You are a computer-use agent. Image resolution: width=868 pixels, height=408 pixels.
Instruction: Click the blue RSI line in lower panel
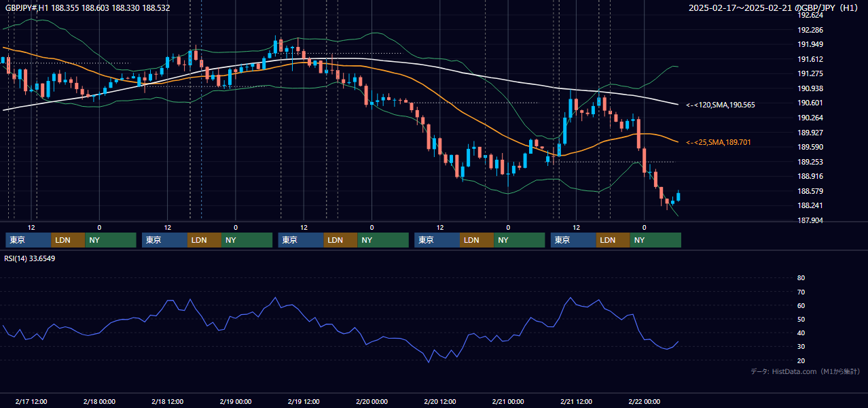point(340,331)
